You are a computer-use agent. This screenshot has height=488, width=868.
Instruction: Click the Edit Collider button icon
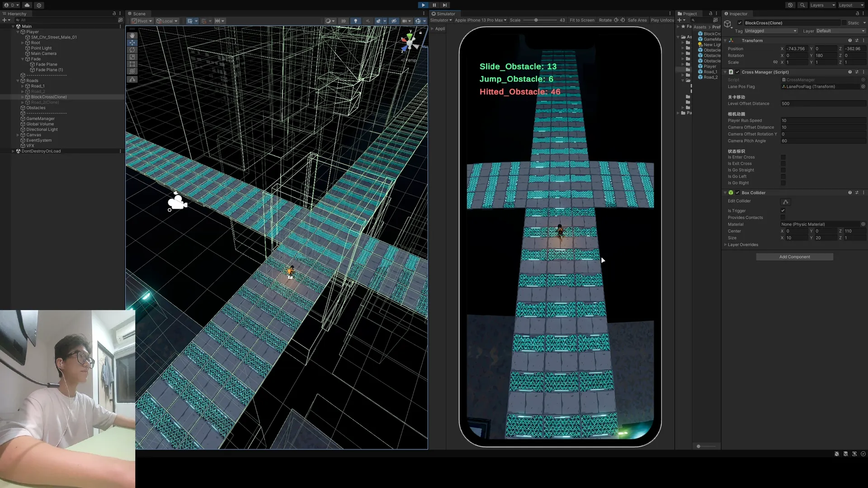pos(786,202)
